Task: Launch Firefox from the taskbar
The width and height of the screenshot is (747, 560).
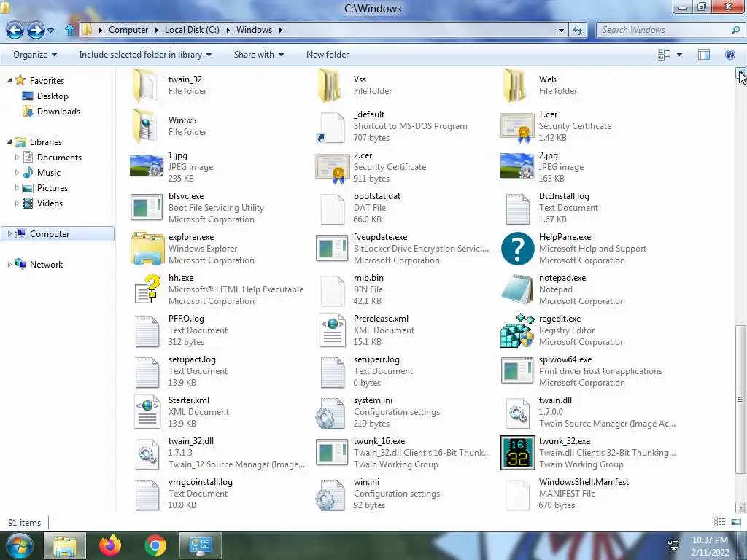Action: (110, 545)
